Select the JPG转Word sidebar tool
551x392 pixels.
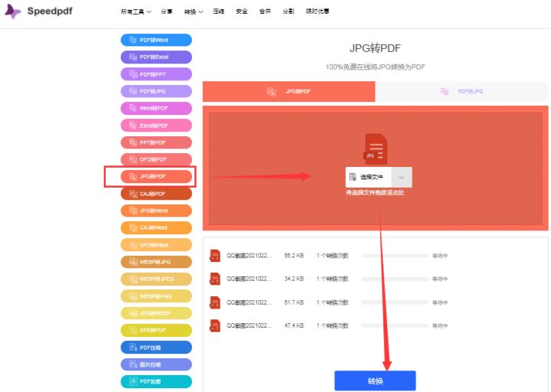point(156,211)
